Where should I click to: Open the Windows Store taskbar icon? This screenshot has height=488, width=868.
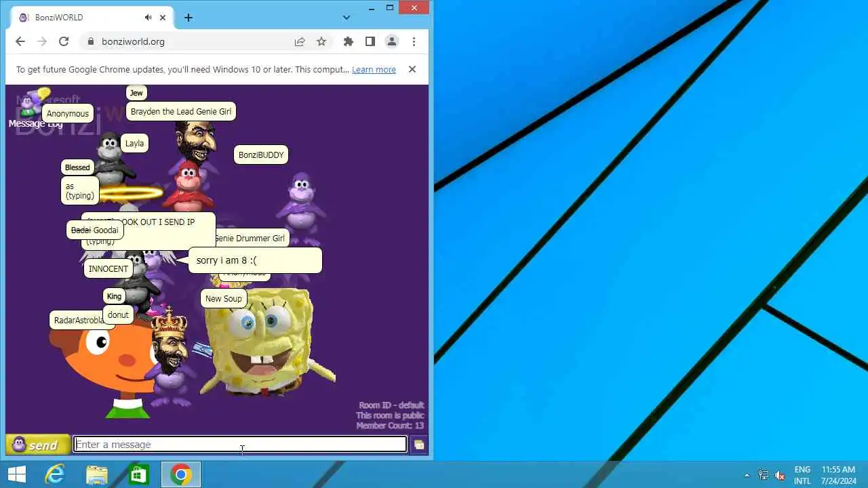pyautogui.click(x=139, y=474)
